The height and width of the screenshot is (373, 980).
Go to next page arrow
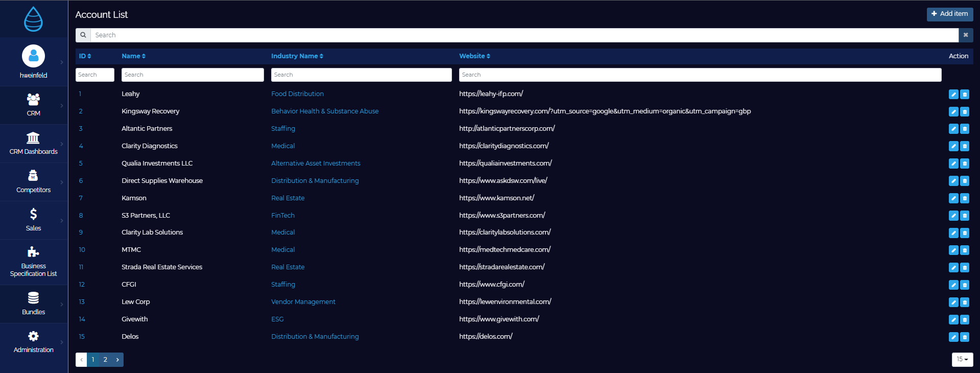click(x=117, y=360)
